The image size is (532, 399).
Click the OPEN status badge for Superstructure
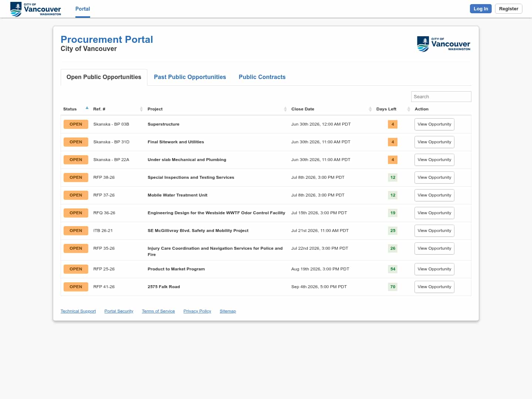(76, 124)
